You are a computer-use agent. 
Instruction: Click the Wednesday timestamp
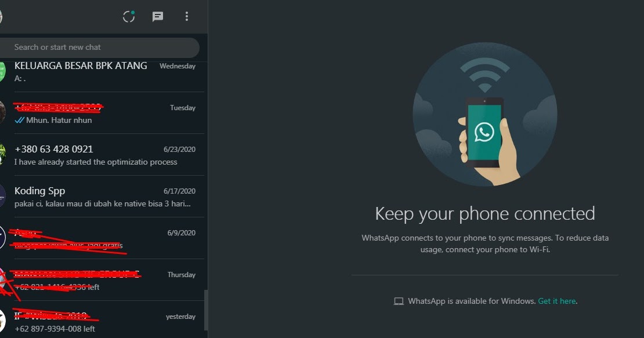tap(178, 66)
